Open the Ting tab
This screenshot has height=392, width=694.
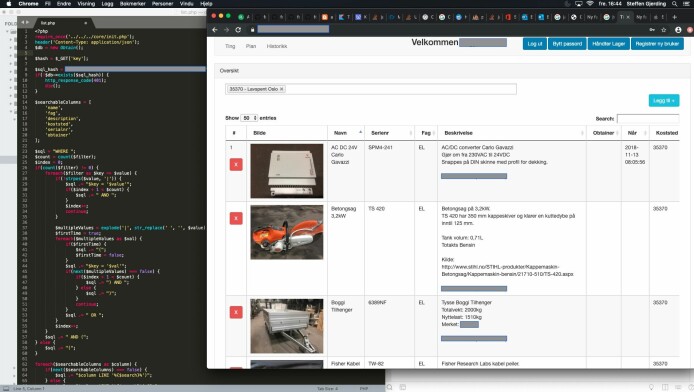coord(230,46)
